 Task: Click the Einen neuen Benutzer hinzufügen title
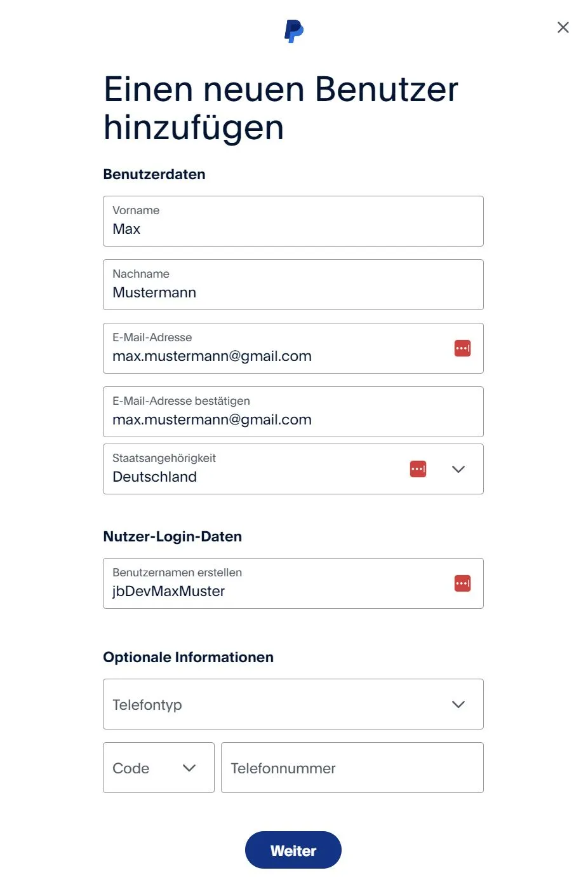click(280, 108)
